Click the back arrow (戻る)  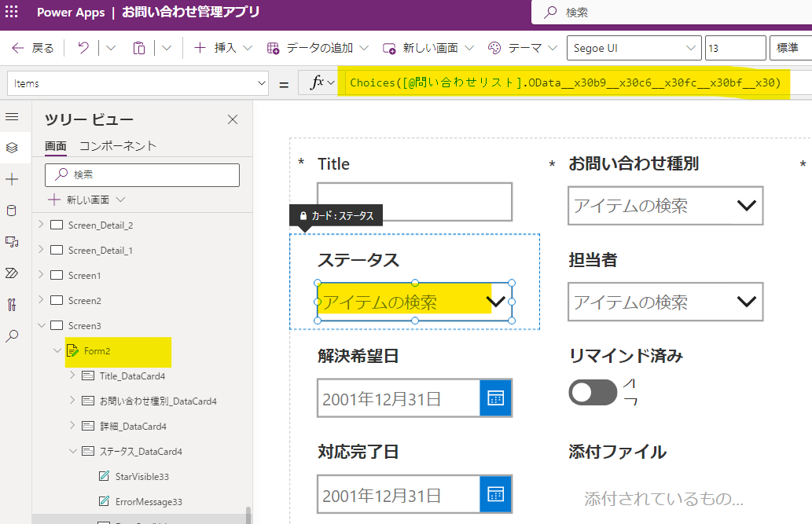[32, 48]
